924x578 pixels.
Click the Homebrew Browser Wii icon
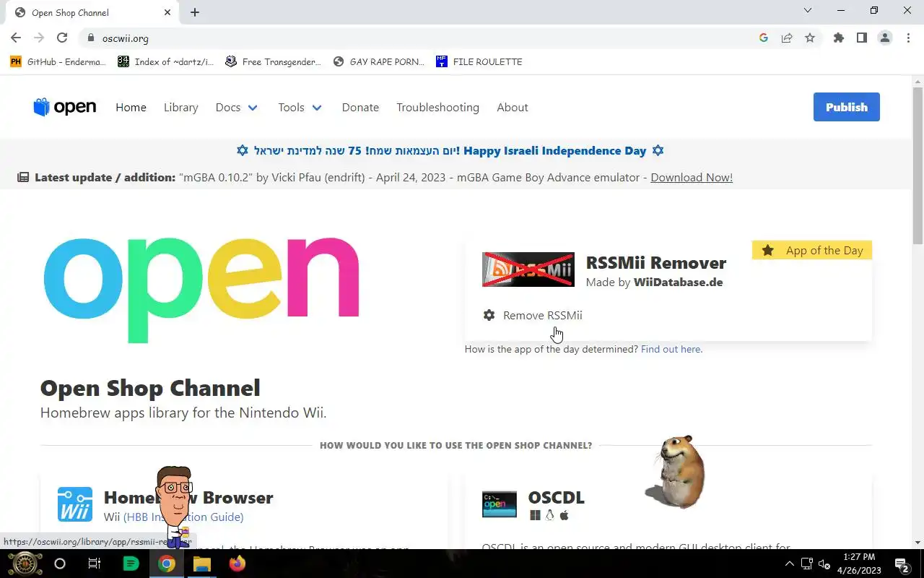pyautogui.click(x=75, y=504)
